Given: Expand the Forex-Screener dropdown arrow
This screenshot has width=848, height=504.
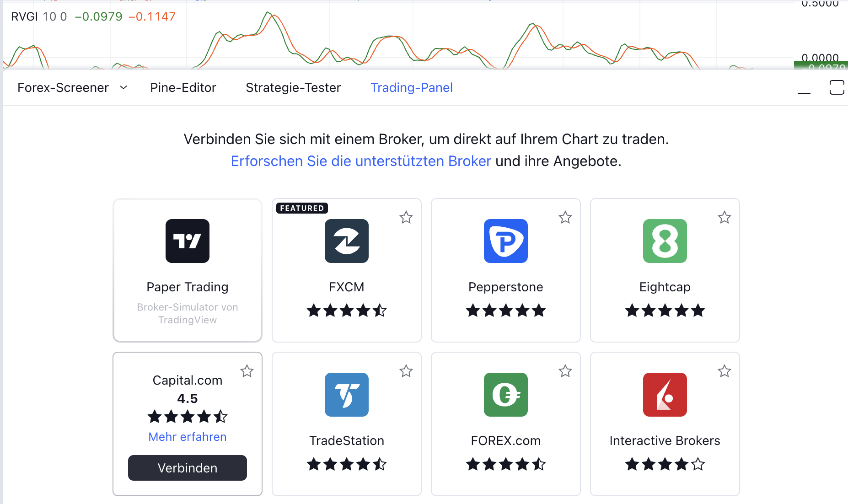Looking at the screenshot, I should (x=123, y=87).
